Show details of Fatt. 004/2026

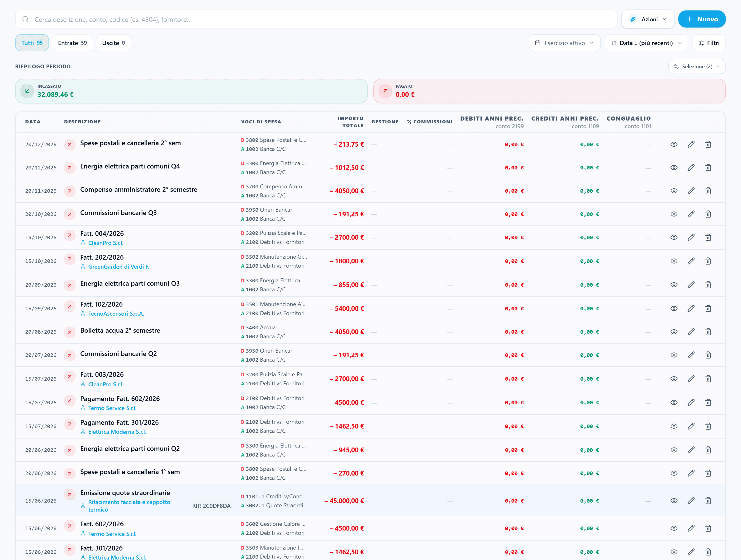pyautogui.click(x=674, y=237)
